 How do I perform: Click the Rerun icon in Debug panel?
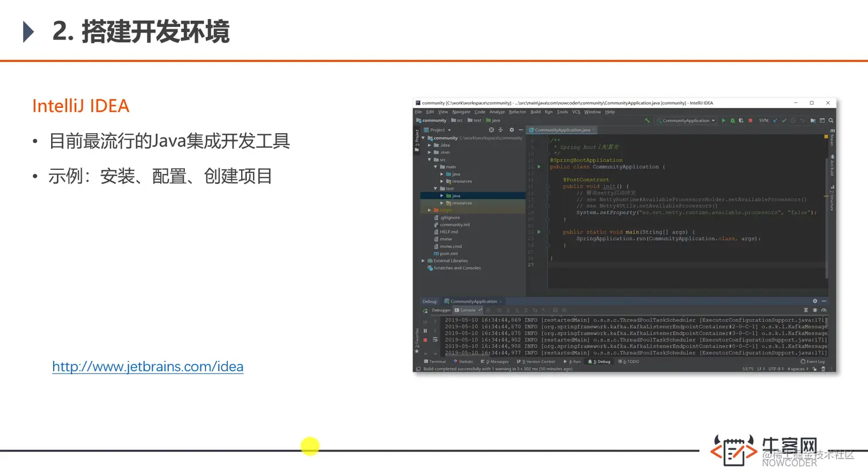pyautogui.click(x=425, y=310)
